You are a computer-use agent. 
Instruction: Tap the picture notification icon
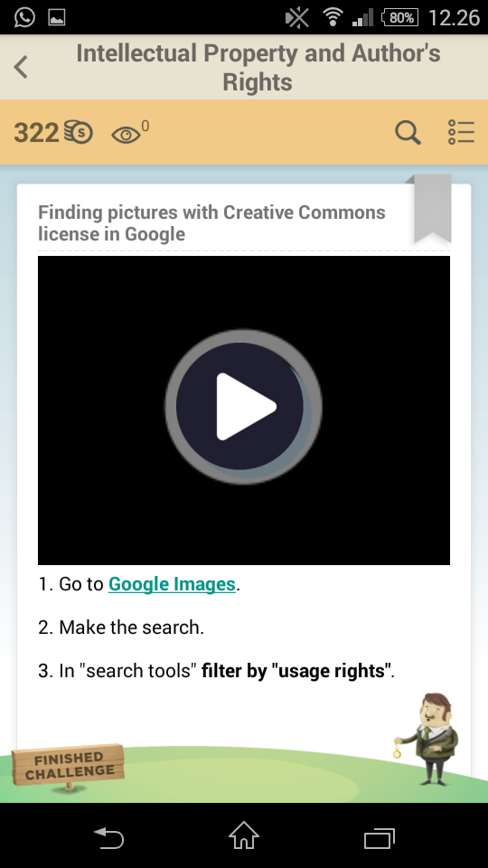[x=57, y=18]
